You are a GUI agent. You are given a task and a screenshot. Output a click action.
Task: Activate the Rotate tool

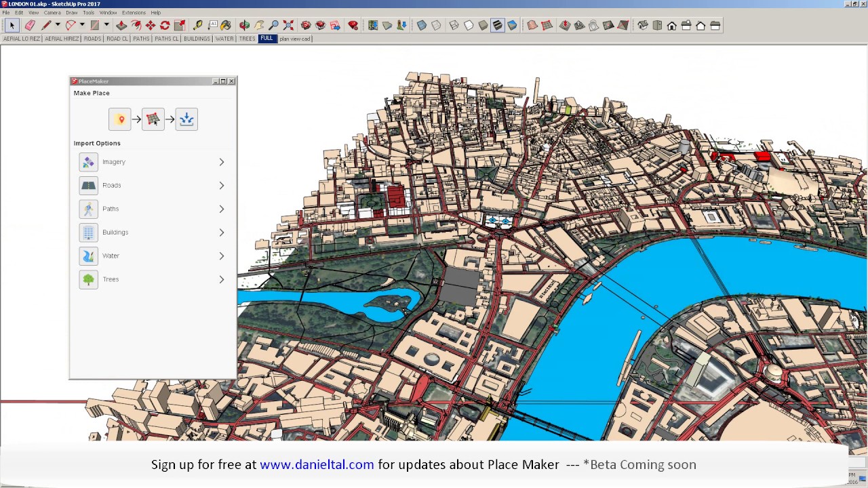[x=165, y=25]
